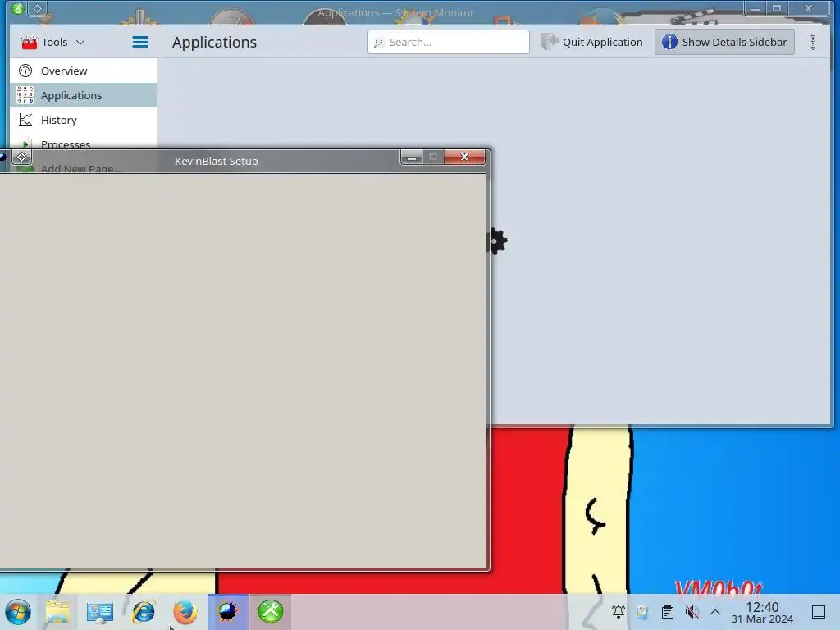Switch to the green System Monitor taskbar entry

coord(271,612)
